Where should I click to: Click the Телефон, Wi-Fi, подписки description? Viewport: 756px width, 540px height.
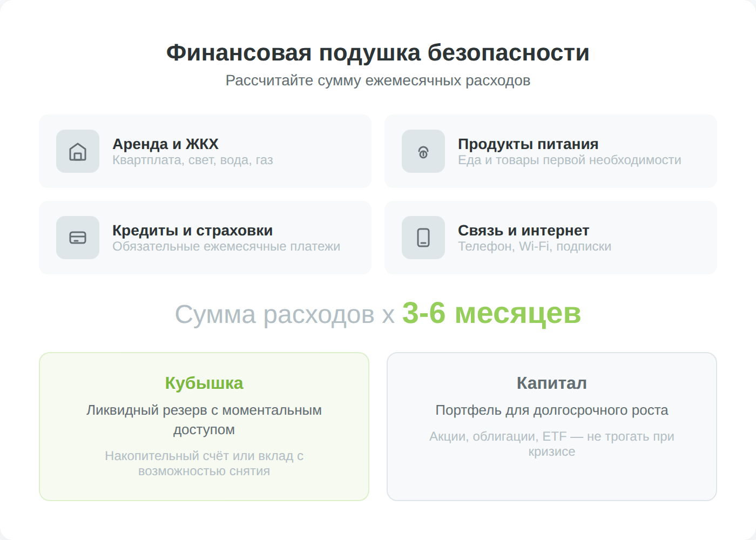point(534,247)
